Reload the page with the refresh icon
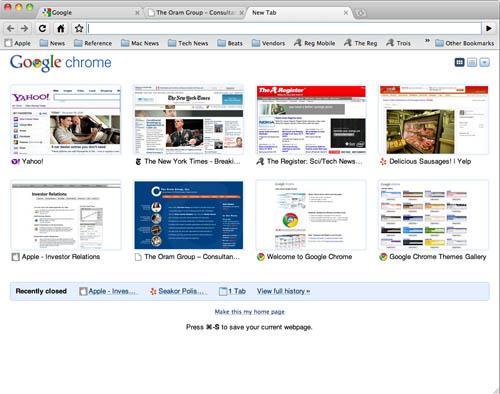The width and height of the screenshot is (500, 394). [42, 29]
